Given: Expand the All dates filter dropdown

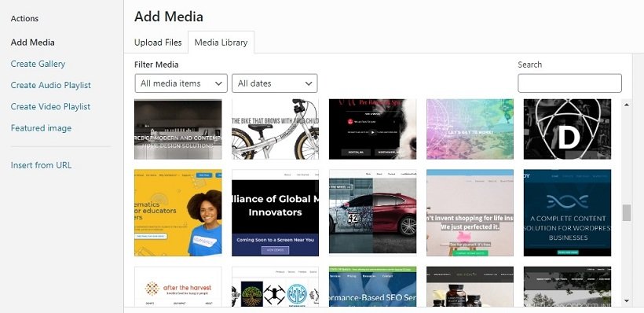Looking at the screenshot, I should point(275,83).
